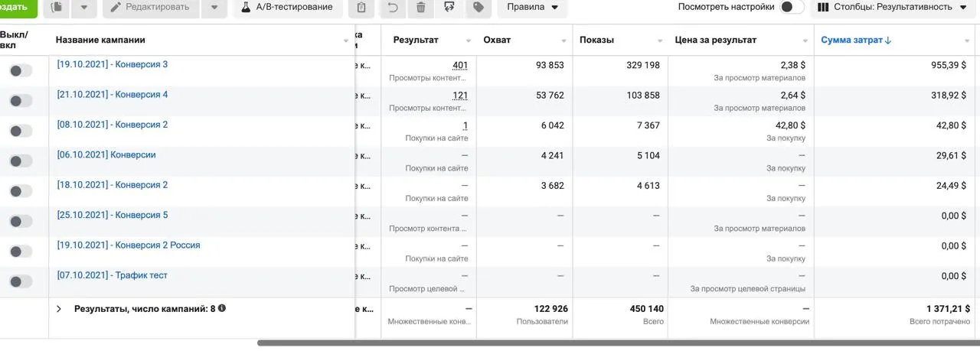Screen dimensions: 980x354
Task: Open campaign link [25.10.2021] - Конверсия 5
Action: click(x=113, y=215)
